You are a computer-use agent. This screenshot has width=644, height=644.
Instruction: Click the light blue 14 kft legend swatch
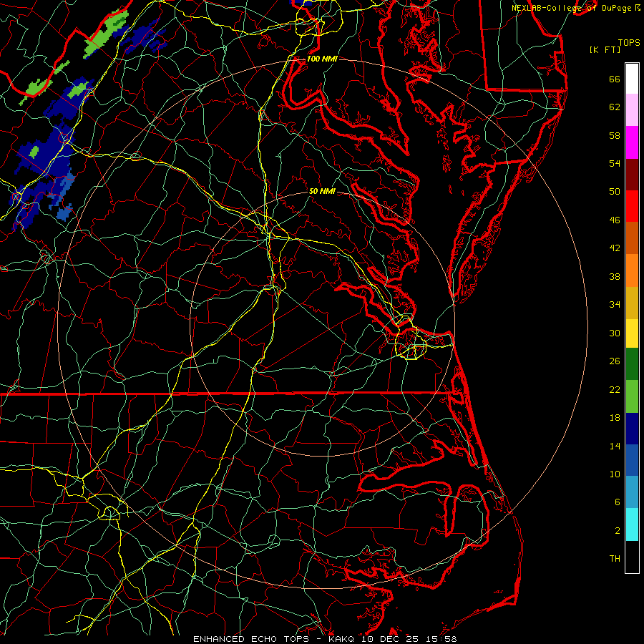(x=632, y=492)
